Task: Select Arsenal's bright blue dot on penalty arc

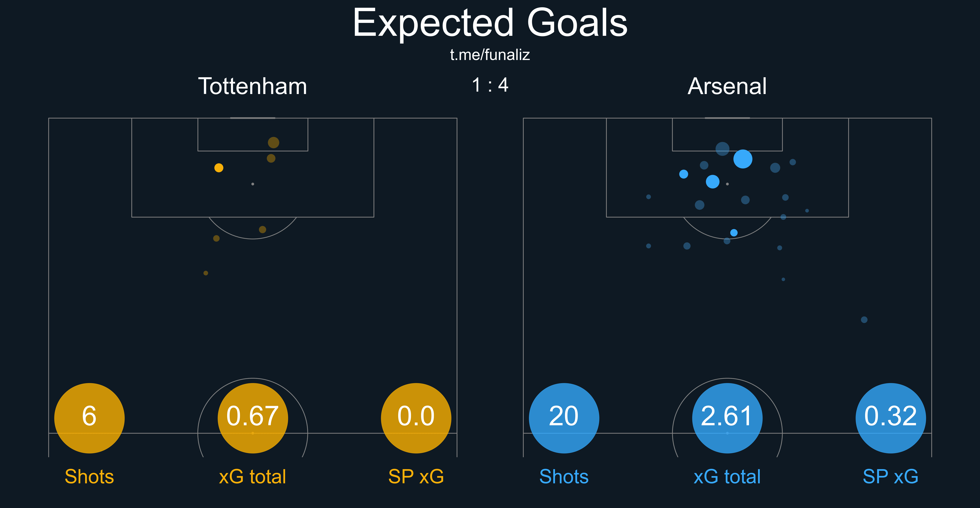Action: pos(734,233)
